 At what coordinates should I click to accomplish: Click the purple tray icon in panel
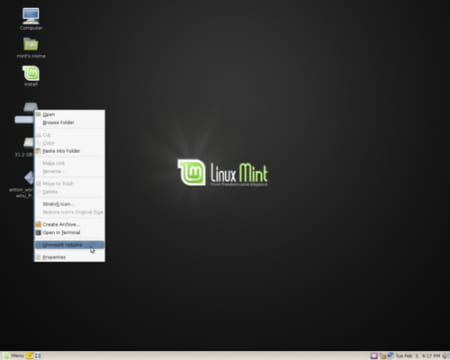pyautogui.click(x=374, y=356)
